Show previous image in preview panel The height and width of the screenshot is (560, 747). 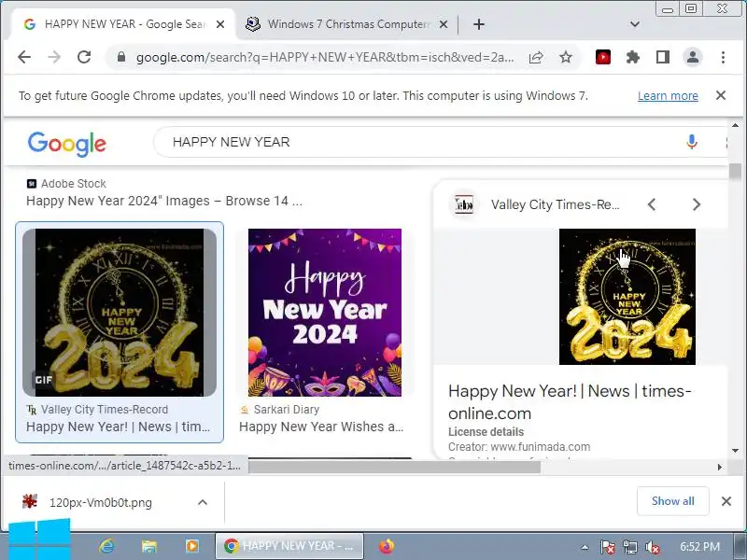coord(652,204)
